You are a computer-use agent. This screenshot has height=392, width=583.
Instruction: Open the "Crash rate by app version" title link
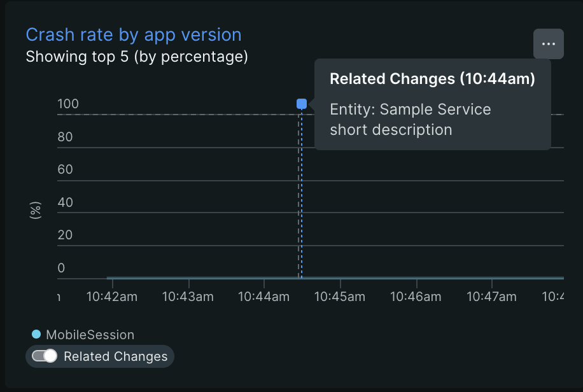134,35
